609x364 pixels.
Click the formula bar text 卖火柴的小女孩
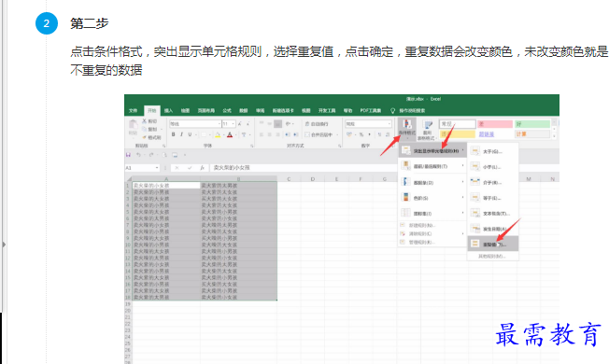tap(232, 168)
